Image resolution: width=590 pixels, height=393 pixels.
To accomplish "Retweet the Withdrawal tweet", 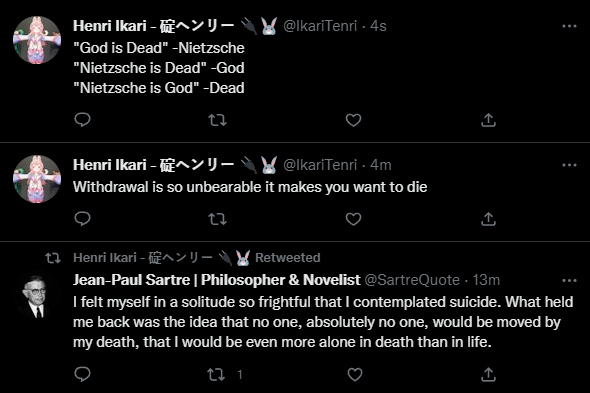I will (217, 219).
